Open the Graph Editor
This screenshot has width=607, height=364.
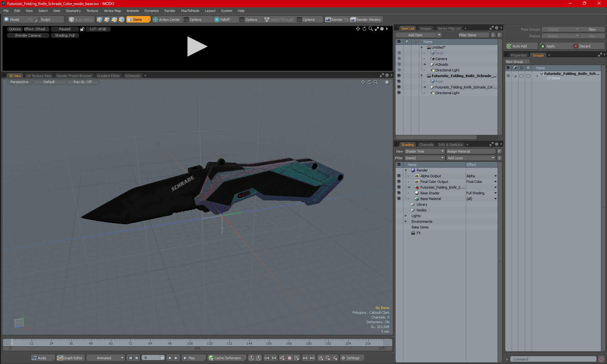click(x=70, y=358)
